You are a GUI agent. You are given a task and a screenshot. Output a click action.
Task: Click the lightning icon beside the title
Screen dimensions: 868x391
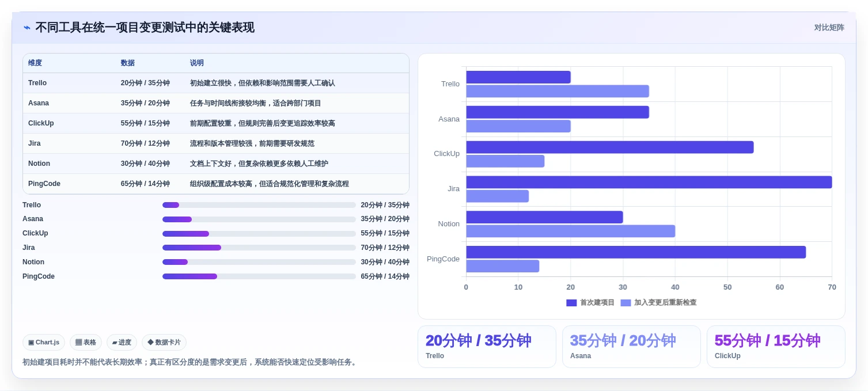pyautogui.click(x=27, y=28)
